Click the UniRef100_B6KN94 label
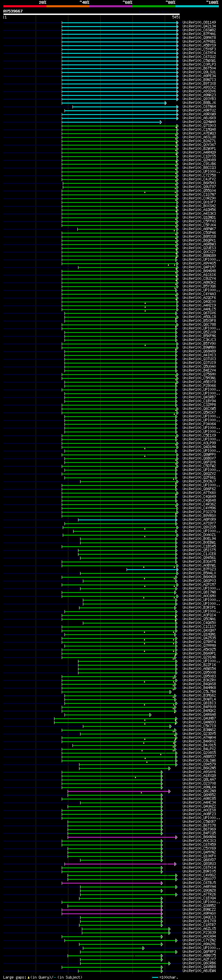The width and height of the screenshot is (222, 980). tap(199, 836)
